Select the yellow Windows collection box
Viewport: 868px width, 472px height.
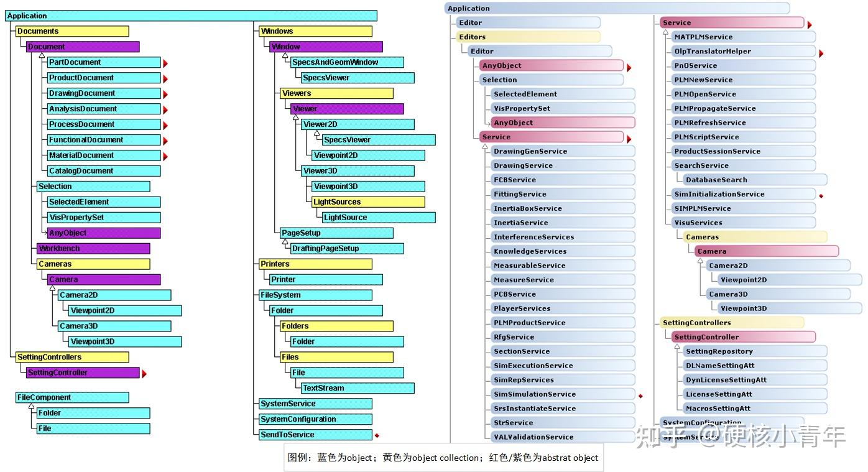(315, 31)
